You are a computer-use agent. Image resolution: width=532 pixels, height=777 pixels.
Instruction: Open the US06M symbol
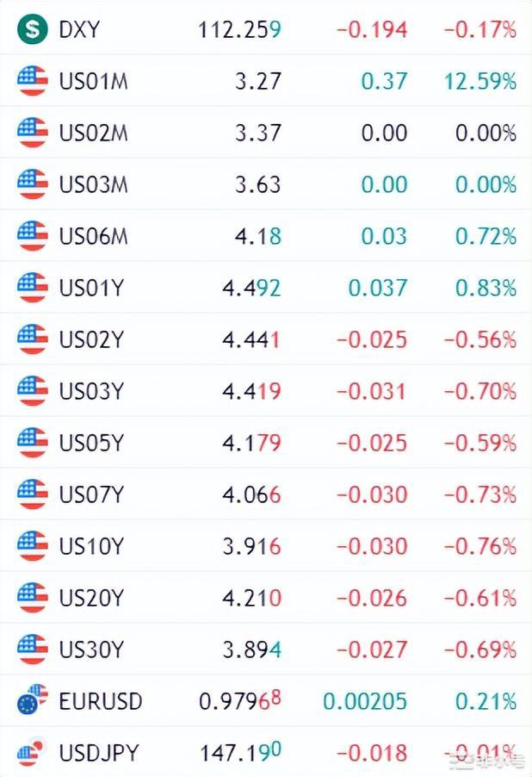click(x=93, y=237)
